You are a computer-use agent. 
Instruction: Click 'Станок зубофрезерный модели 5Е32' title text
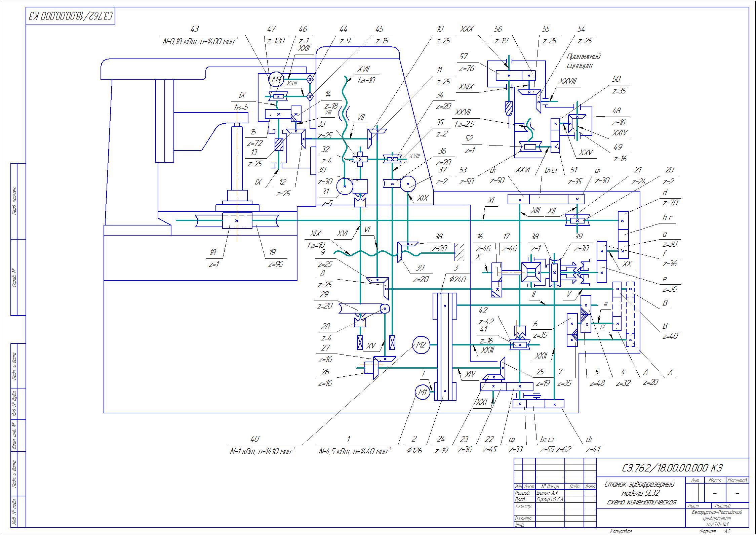tap(640, 493)
